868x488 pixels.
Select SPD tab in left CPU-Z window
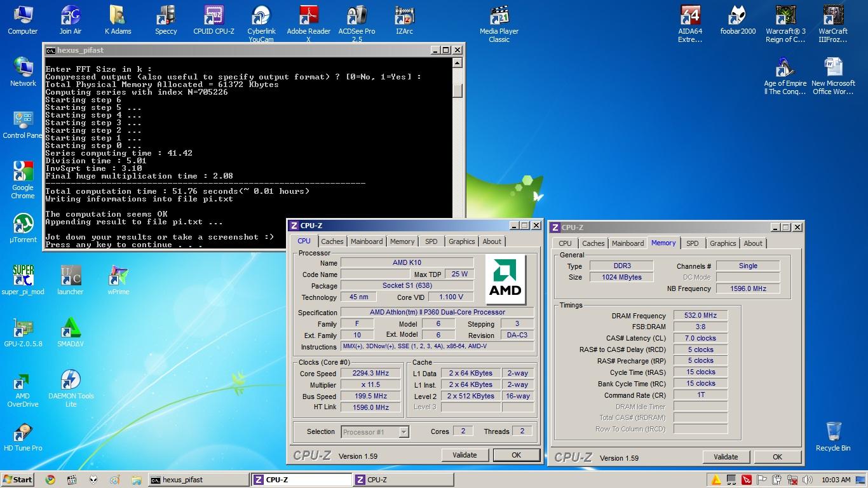tap(431, 241)
